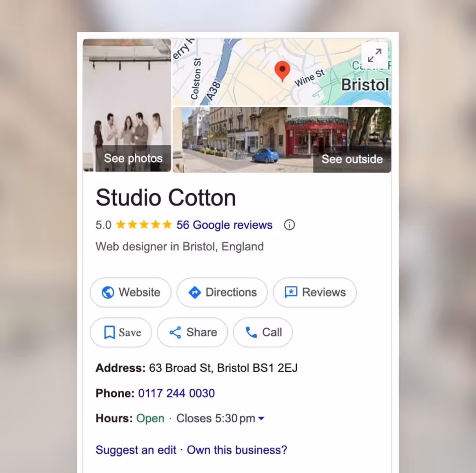Open See outside street view image
The image size is (476, 473).
click(x=282, y=140)
